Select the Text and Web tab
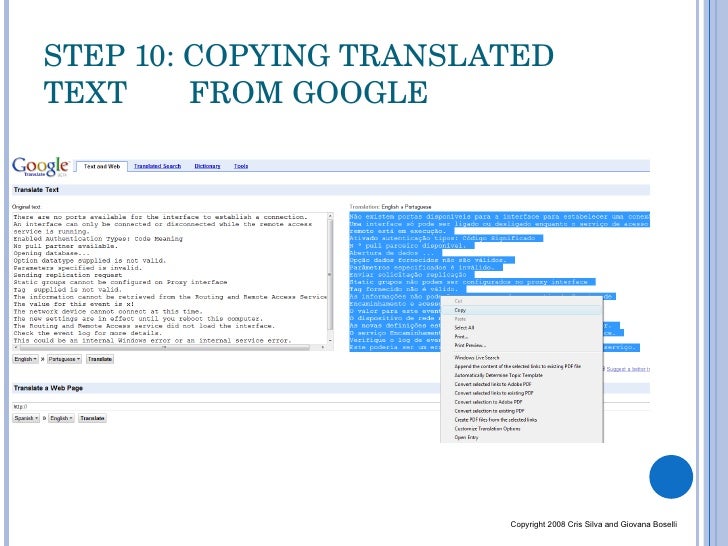Viewport: 728px width, 546px height. (x=102, y=166)
